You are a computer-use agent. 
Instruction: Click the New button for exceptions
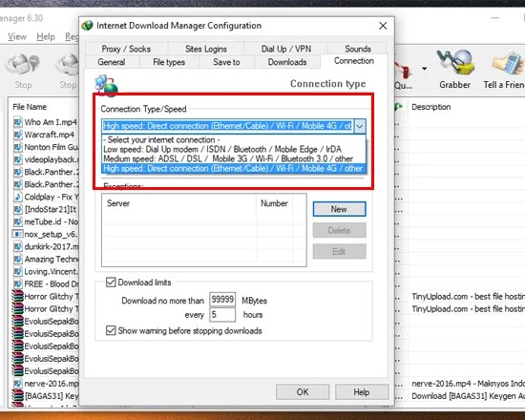pos(339,209)
